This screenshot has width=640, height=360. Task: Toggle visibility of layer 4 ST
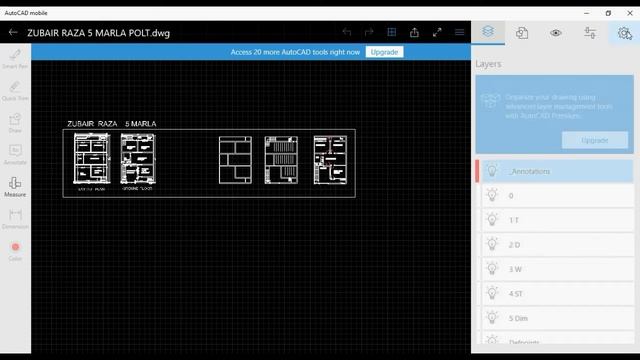pos(492,293)
